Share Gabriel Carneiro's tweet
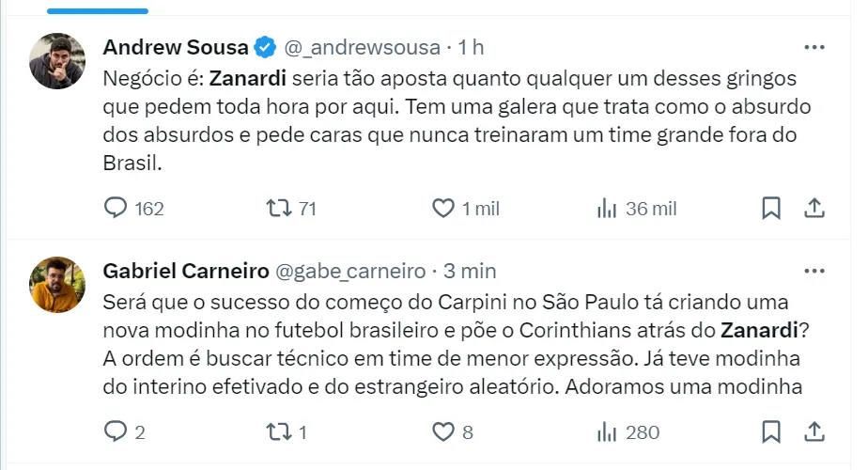 tap(815, 431)
